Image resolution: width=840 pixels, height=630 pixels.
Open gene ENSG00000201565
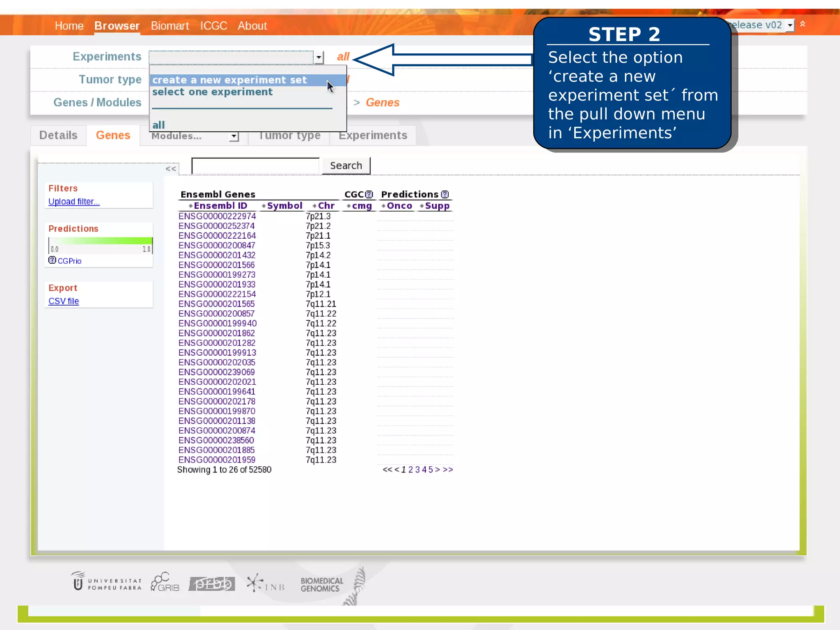pyautogui.click(x=217, y=304)
